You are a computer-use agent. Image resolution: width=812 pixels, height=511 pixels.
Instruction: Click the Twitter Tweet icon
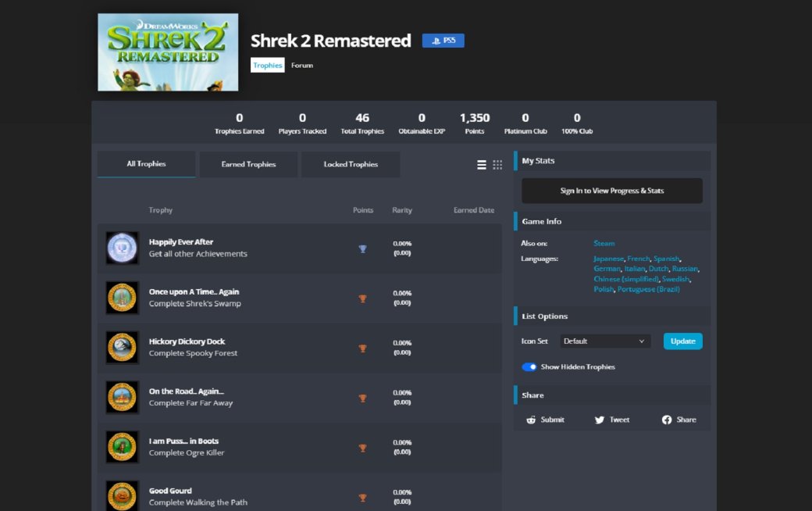tap(600, 420)
